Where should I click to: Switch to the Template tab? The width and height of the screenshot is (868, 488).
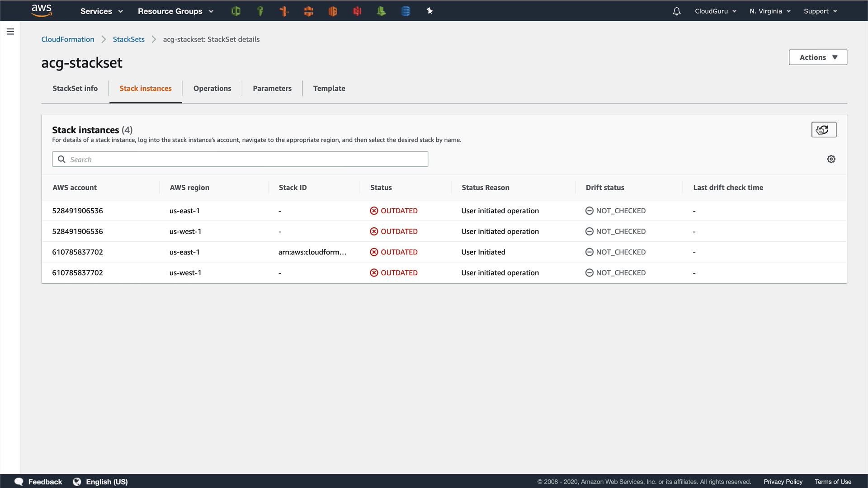(329, 89)
